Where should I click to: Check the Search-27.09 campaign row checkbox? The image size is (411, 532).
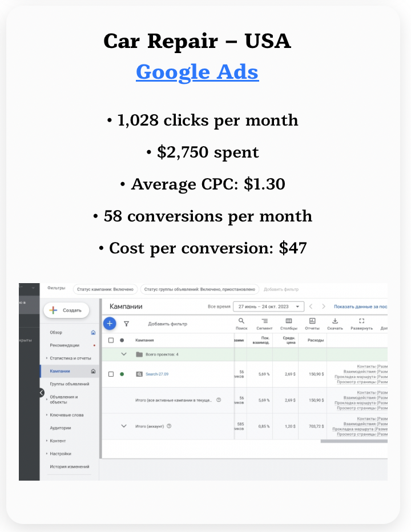click(x=111, y=374)
